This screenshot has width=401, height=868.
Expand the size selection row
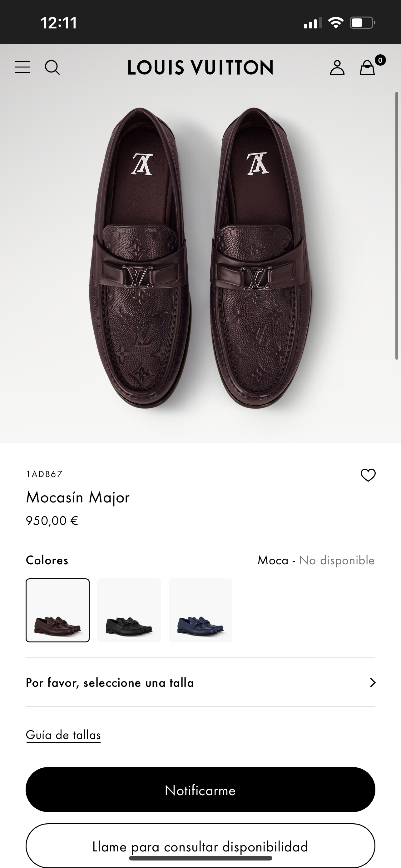[x=200, y=683]
